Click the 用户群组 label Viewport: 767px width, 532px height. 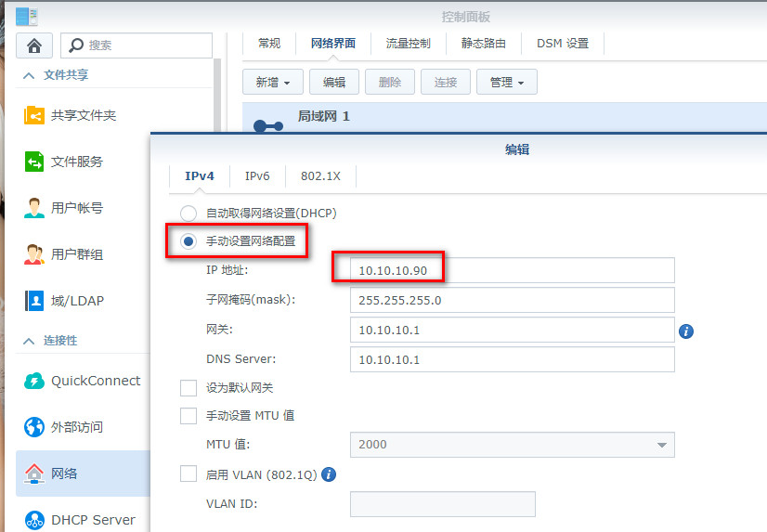point(77,254)
